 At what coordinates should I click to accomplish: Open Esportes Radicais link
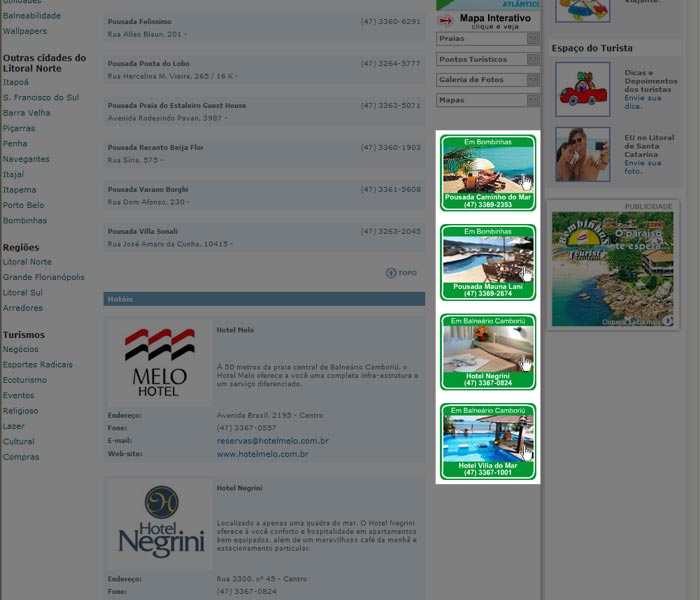click(38, 365)
